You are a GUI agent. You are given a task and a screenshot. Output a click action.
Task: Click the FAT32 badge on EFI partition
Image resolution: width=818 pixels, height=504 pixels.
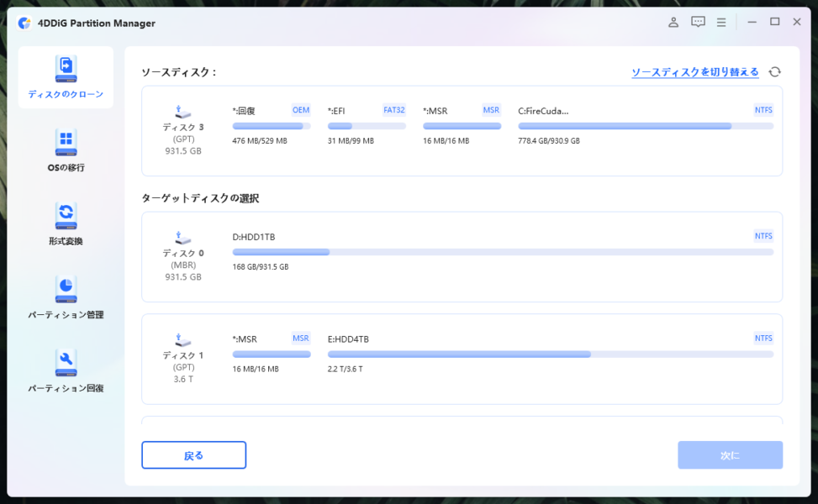click(394, 110)
